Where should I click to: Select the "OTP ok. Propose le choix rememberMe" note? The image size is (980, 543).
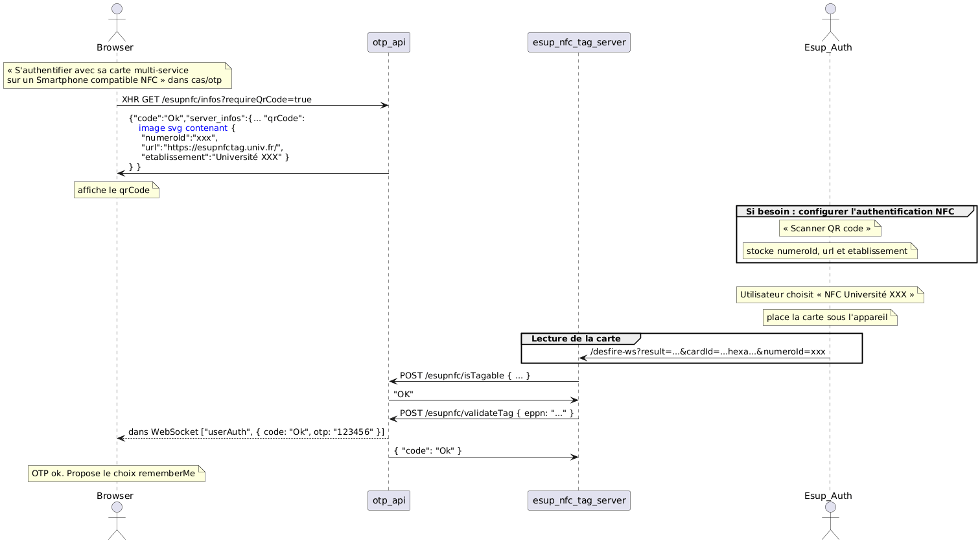click(117, 474)
